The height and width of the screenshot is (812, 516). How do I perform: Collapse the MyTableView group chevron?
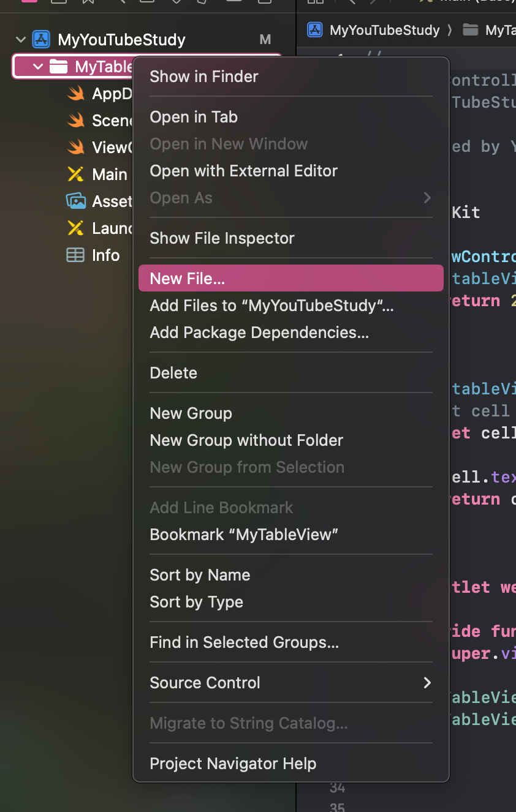pyautogui.click(x=38, y=66)
